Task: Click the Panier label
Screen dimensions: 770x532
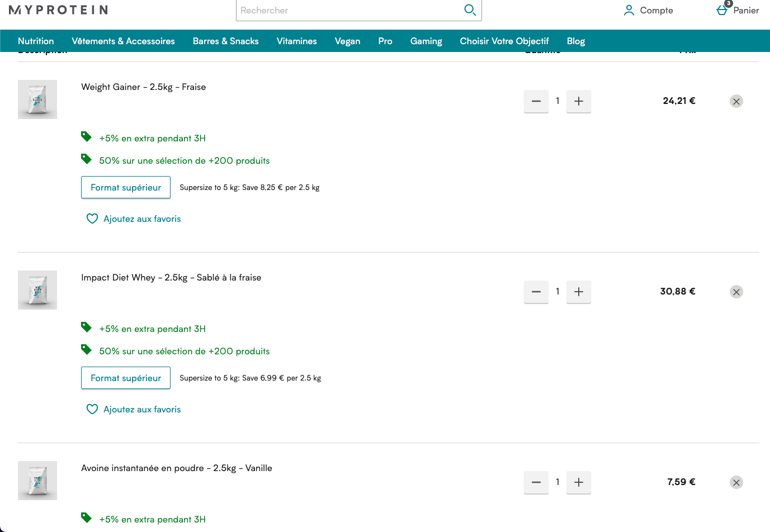Action: coord(746,10)
